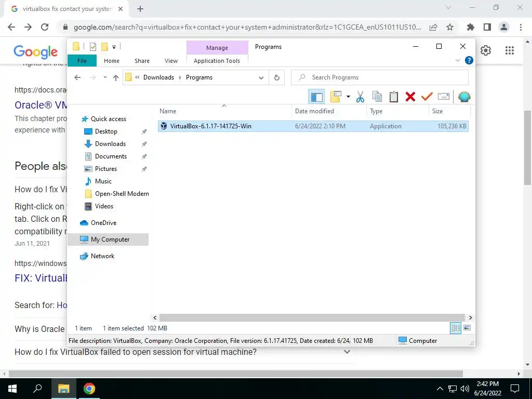Screen dimensions: 532x399
Task: Click the blue Help question mark icon
Action: pyautogui.click(x=469, y=60)
